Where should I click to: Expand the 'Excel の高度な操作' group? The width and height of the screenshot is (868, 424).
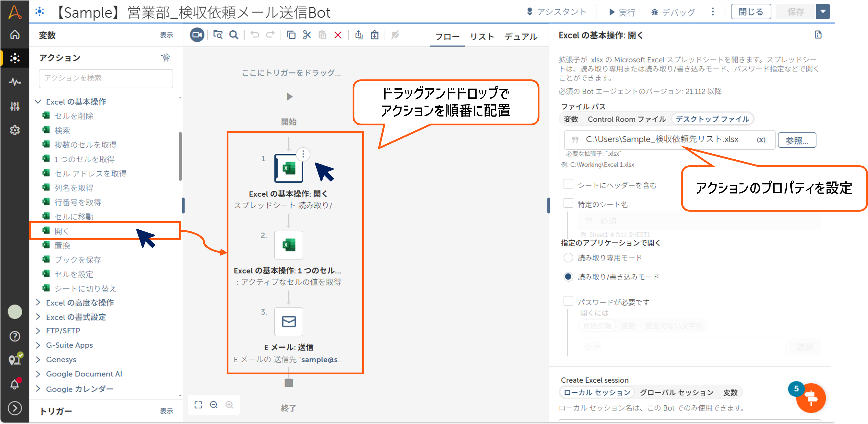(38, 303)
